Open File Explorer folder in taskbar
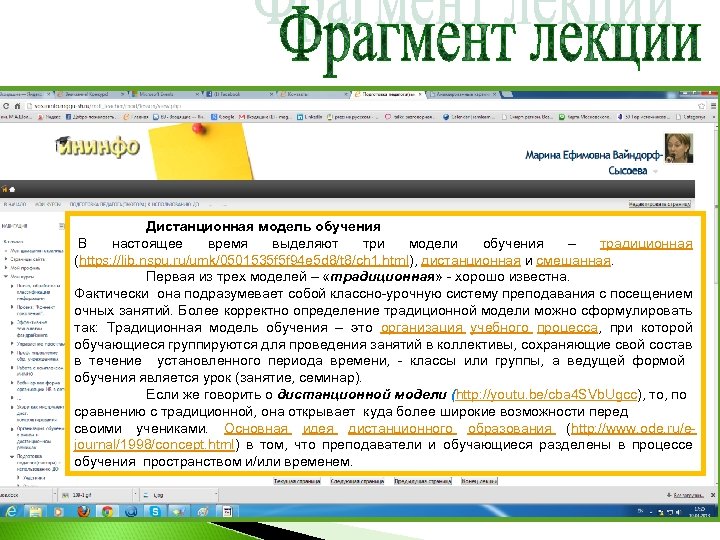Screen dimensions: 720x540 [35, 511]
